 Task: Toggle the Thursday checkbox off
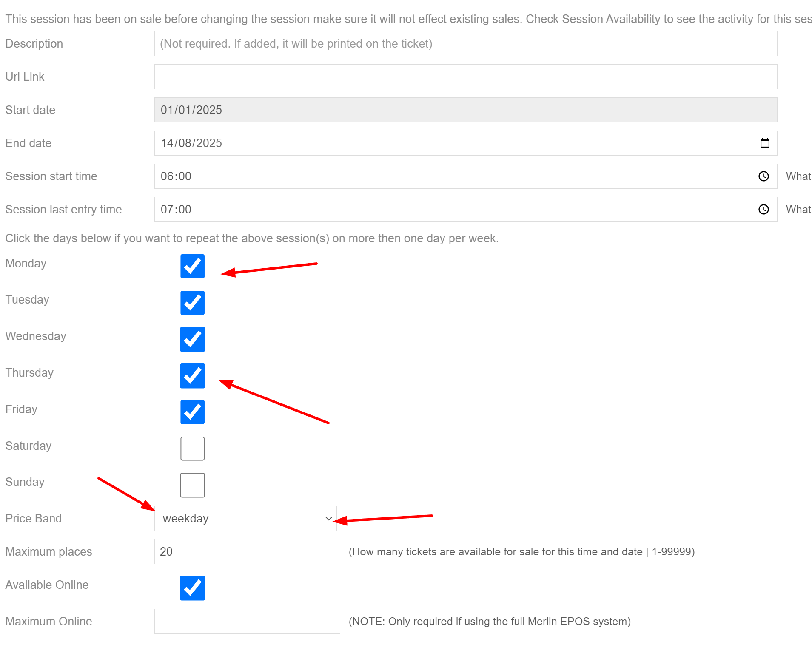192,376
